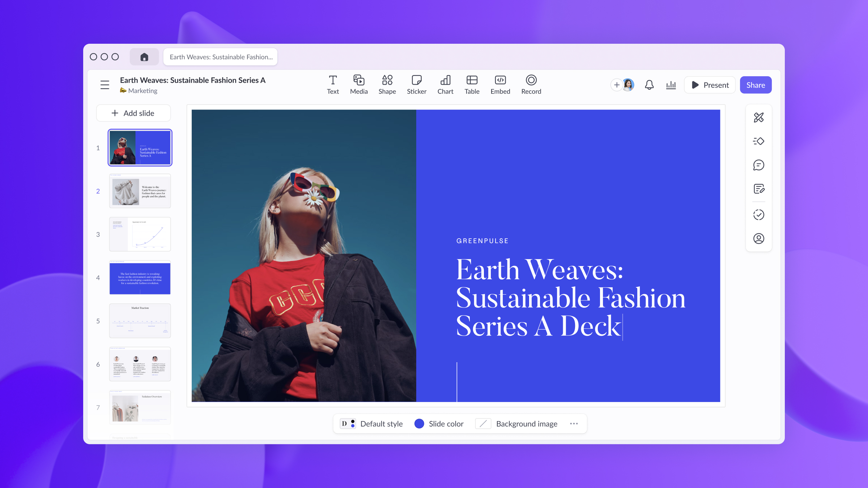Open the comments panel icon

[x=759, y=165]
